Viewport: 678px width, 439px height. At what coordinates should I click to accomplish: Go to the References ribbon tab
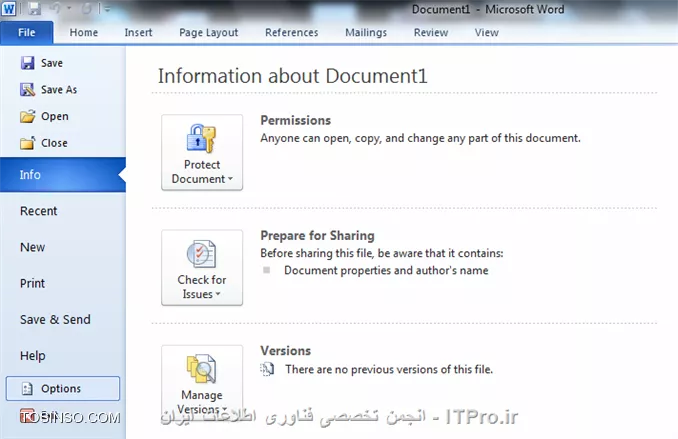click(x=291, y=32)
